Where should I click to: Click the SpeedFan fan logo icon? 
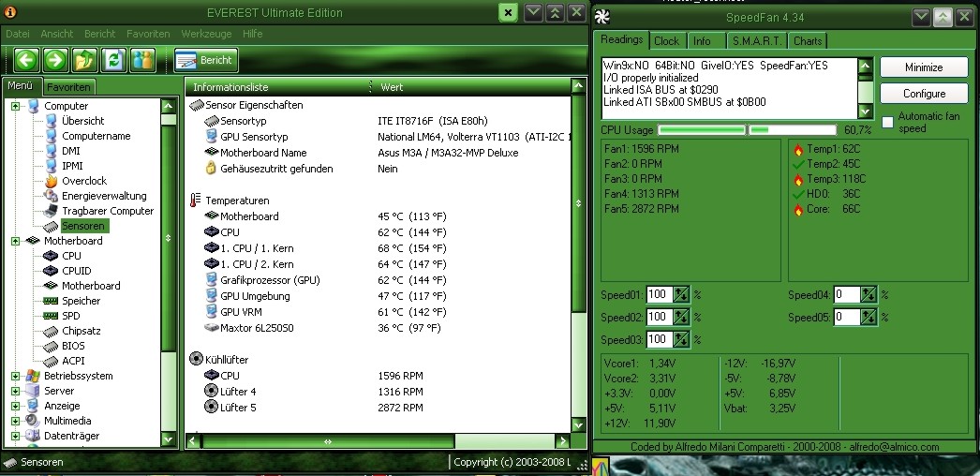[x=602, y=17]
